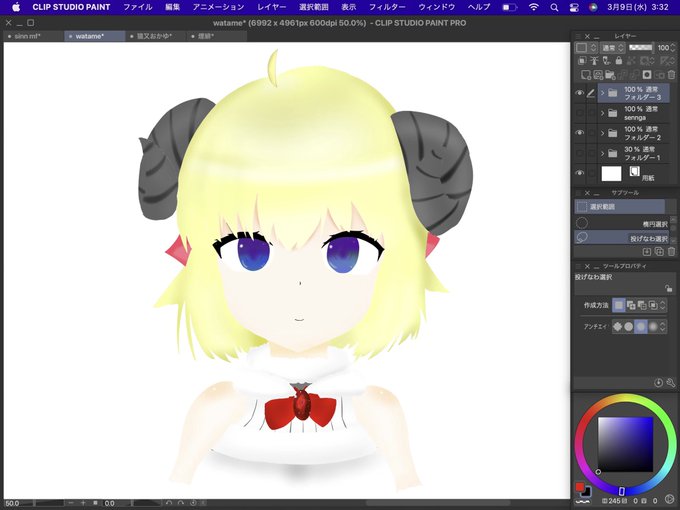Click zoom in plus button in status bar
Viewport: 680px width, 510px height.
point(83,503)
